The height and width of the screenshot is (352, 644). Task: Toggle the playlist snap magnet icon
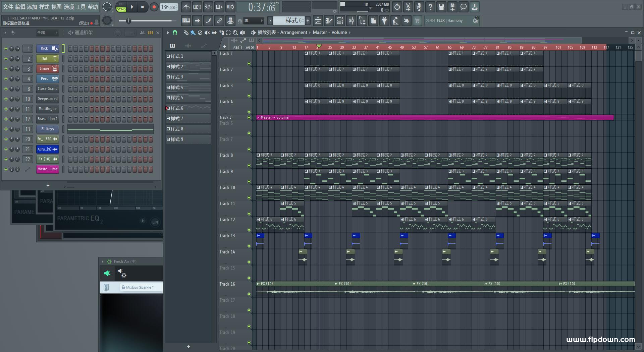coord(175,33)
